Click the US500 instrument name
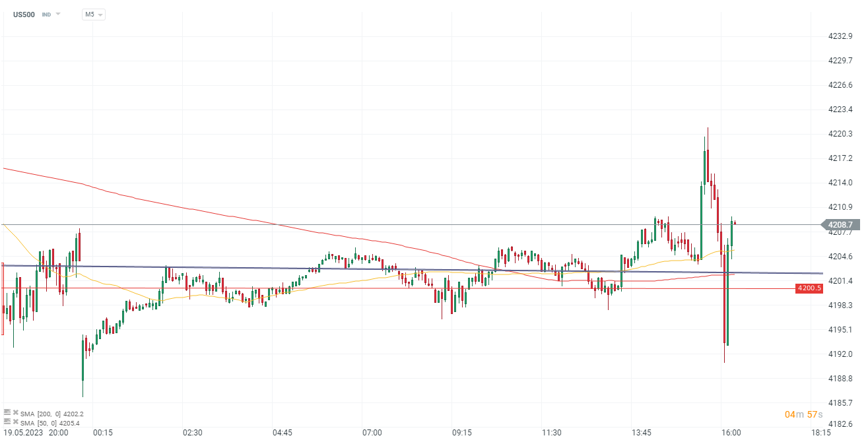The image size is (868, 444). click(24, 14)
